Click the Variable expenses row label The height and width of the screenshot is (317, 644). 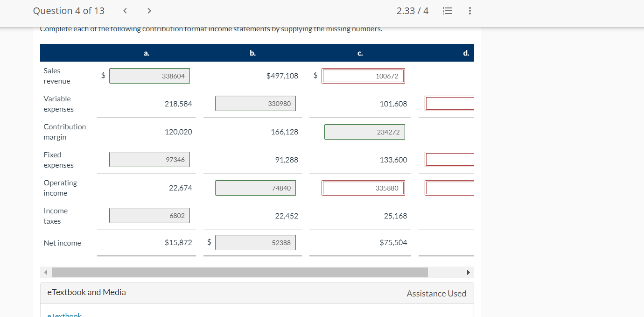[58, 104]
